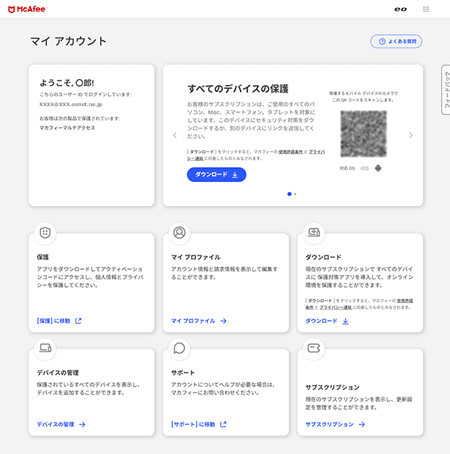Click the download icon inside blue ダウンロード button
This screenshot has height=454, width=450.
click(235, 175)
